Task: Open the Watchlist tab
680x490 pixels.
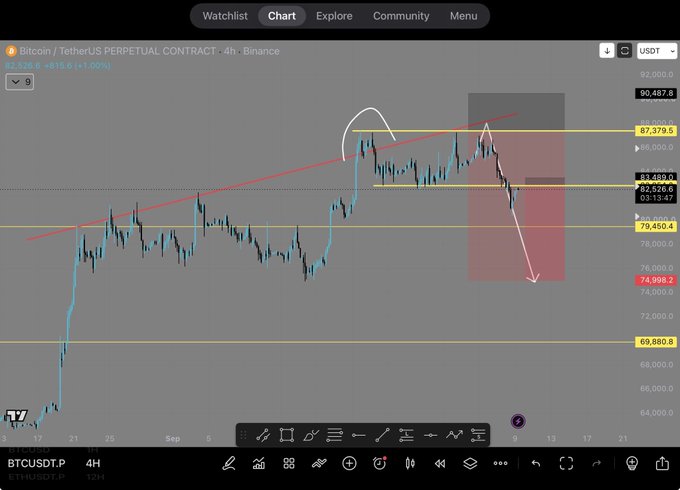Action: [225, 16]
